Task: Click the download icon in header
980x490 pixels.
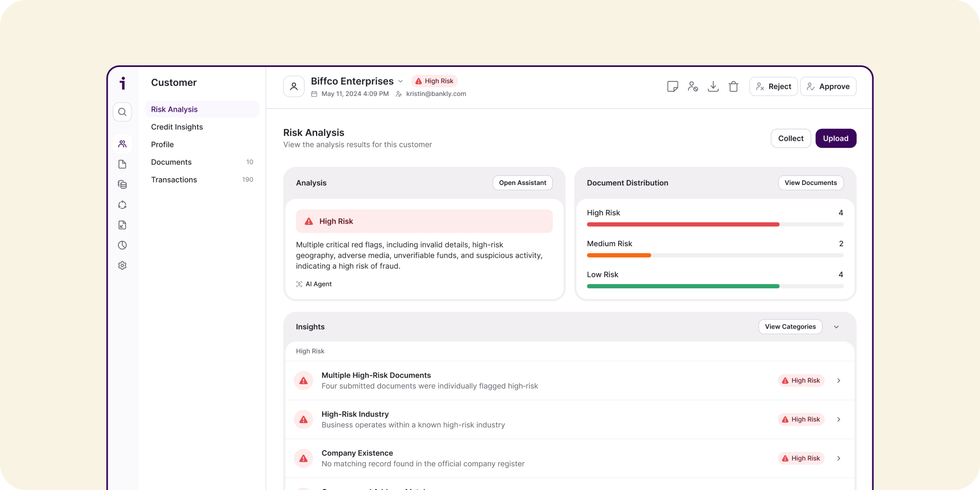Action: [713, 87]
